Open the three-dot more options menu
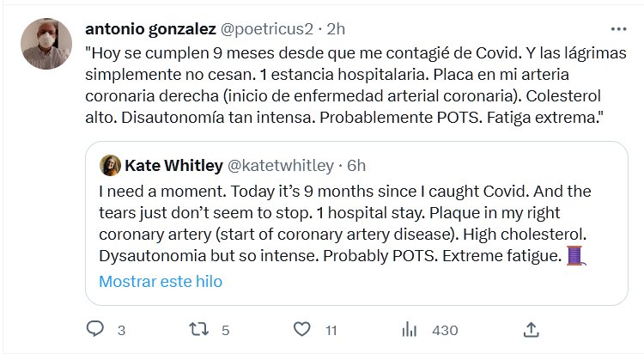 [617, 29]
